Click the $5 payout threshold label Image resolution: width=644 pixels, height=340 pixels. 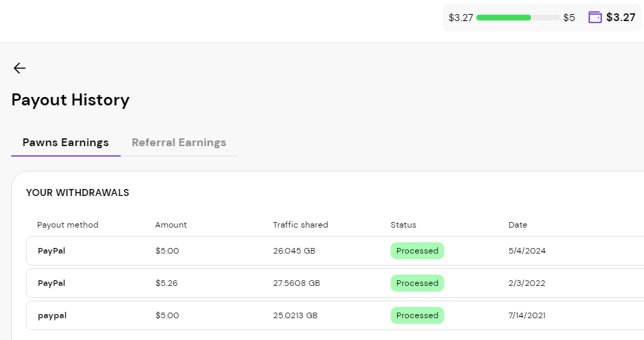point(569,18)
